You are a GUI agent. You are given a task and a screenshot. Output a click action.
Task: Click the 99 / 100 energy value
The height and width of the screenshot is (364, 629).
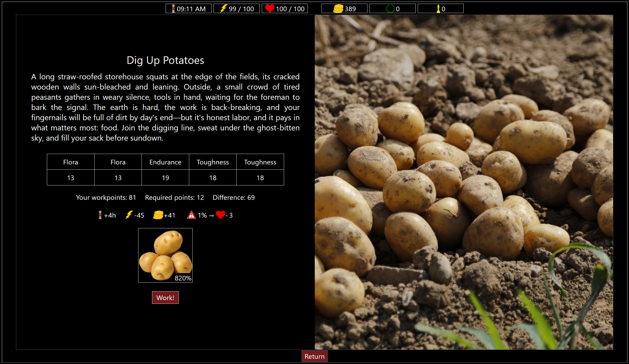point(241,9)
